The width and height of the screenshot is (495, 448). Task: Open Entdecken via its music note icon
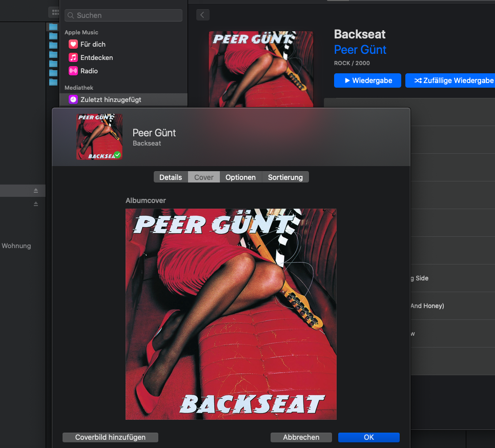pyautogui.click(x=73, y=58)
